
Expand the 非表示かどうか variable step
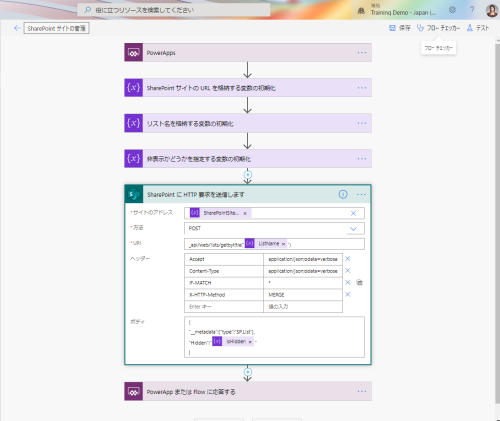coord(248,159)
